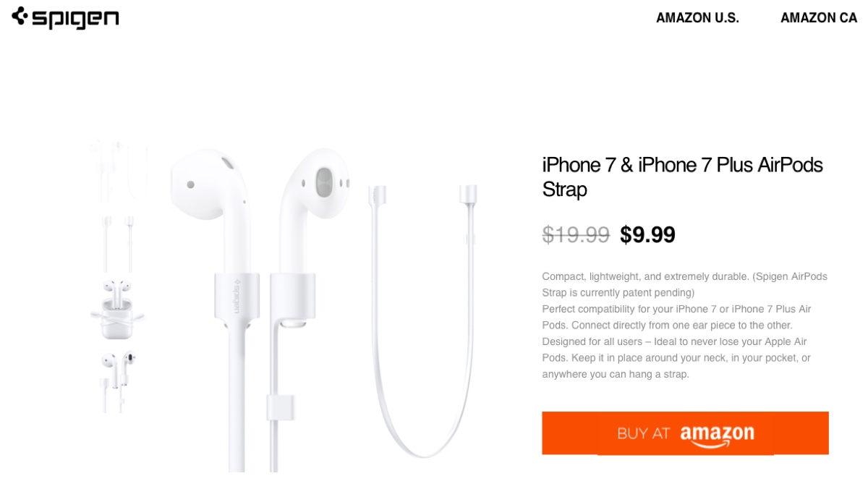Open the AMAZON CA menu link
868x502 pixels.
[819, 18]
